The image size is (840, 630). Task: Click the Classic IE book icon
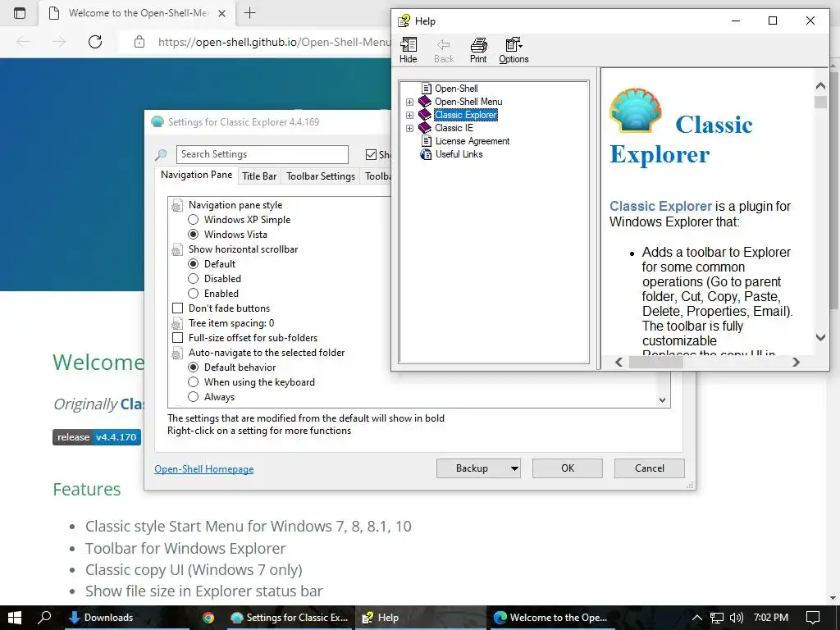[x=425, y=127]
